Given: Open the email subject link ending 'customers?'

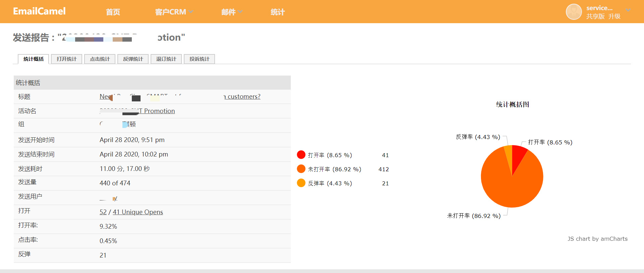Looking at the screenshot, I should tap(180, 97).
